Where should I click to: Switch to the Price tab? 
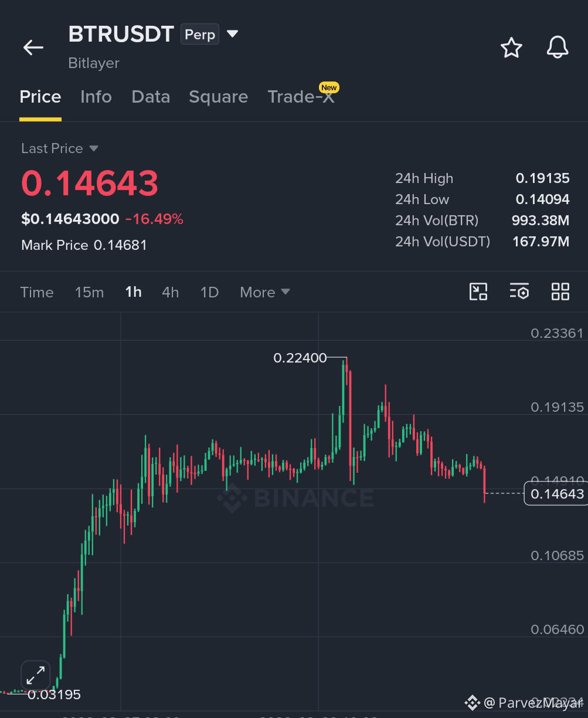40,97
